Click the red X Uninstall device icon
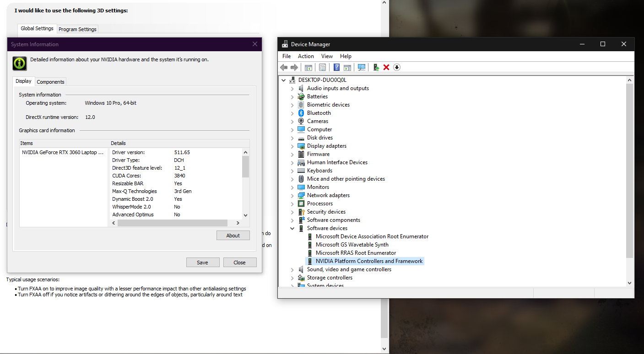644x354 pixels. (386, 68)
